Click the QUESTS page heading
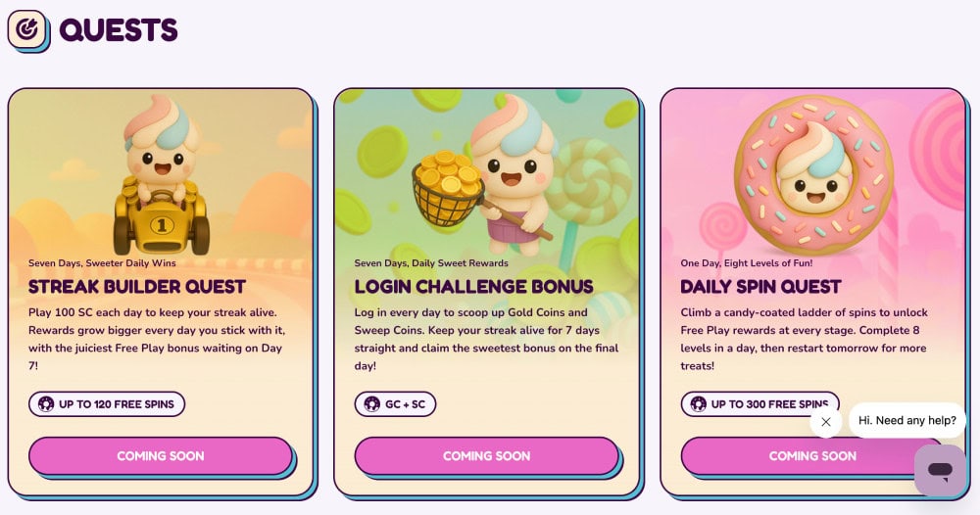The height and width of the screenshot is (515, 980). pyautogui.click(x=119, y=30)
